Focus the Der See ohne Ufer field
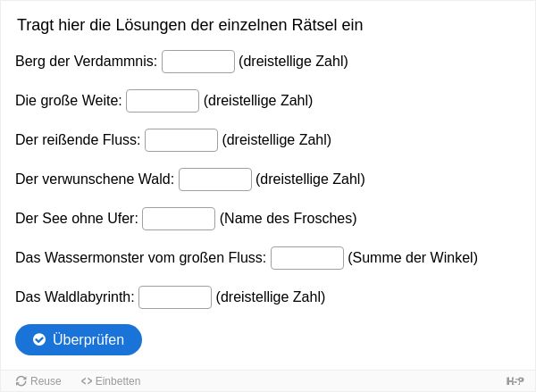The height and width of the screenshot is (392, 536). pyautogui.click(x=179, y=219)
